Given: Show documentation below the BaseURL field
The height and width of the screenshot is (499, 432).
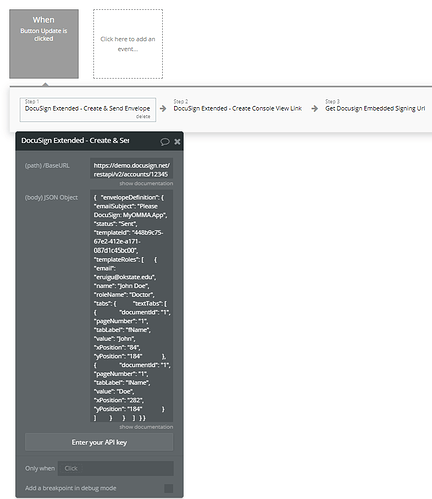Looking at the screenshot, I should pyautogui.click(x=146, y=183).
